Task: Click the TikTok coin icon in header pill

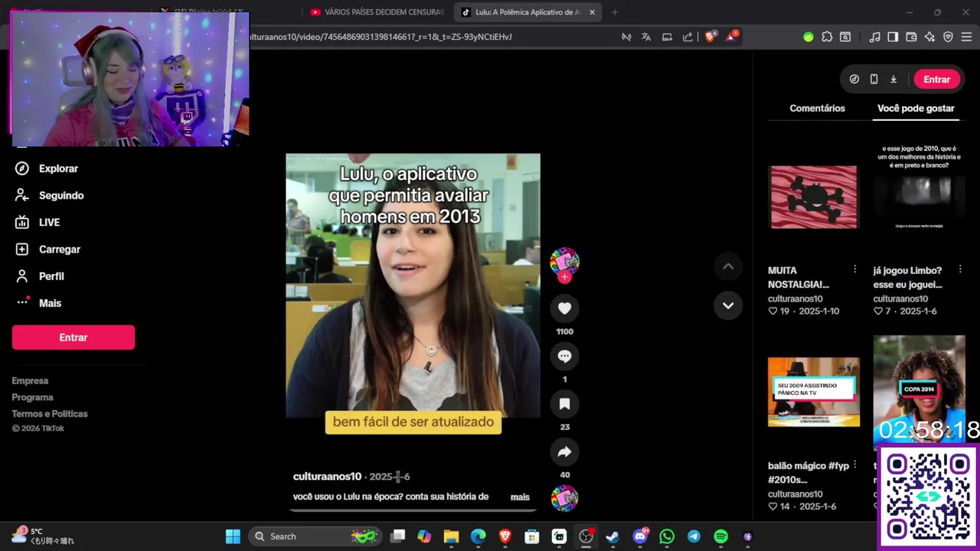Action: pos(854,80)
